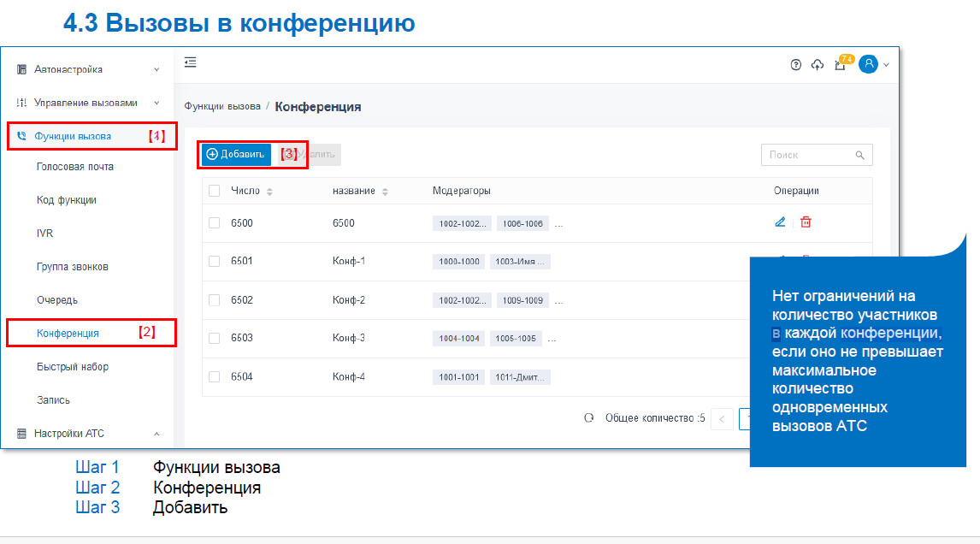Click the search magnifier icon

[x=860, y=155]
